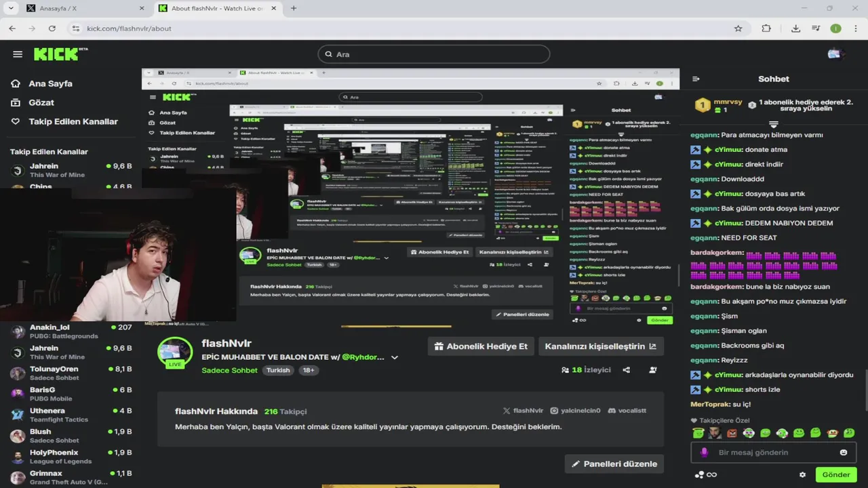Select the monkey face emote
The width and height of the screenshot is (868, 488).
[x=832, y=433]
